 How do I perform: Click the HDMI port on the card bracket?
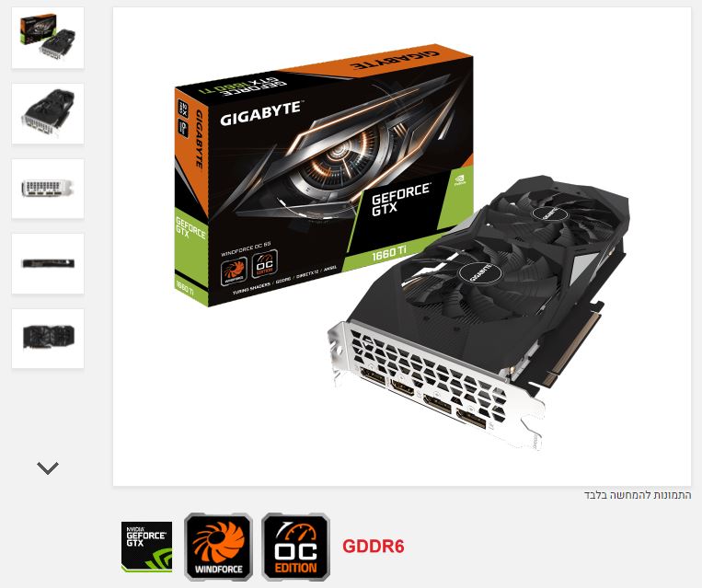[402, 386]
